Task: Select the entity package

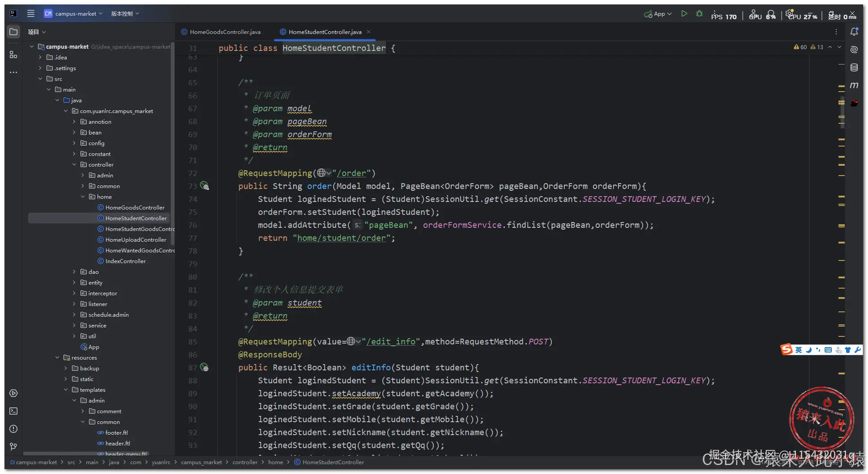Action: 91,282
